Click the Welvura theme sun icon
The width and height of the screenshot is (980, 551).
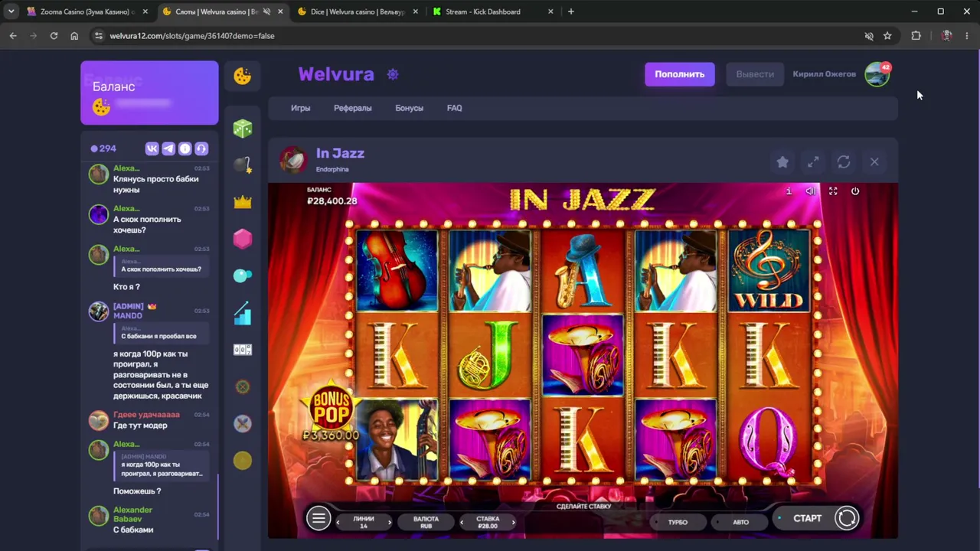393,74
